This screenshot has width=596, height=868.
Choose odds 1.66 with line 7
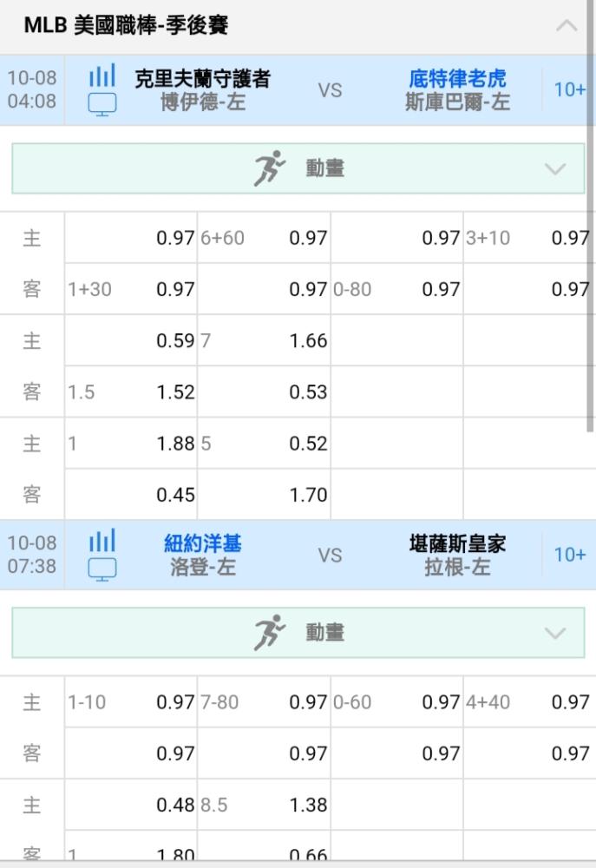coord(264,340)
